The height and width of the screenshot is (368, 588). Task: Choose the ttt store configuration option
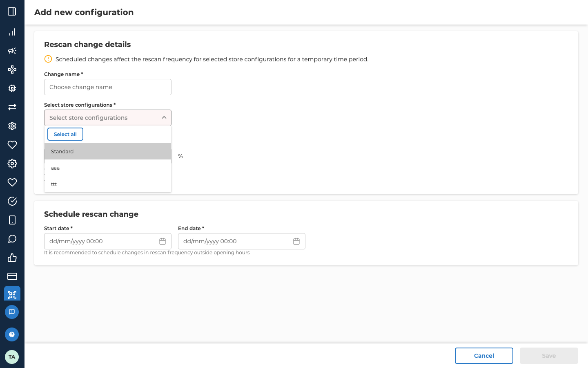108,184
